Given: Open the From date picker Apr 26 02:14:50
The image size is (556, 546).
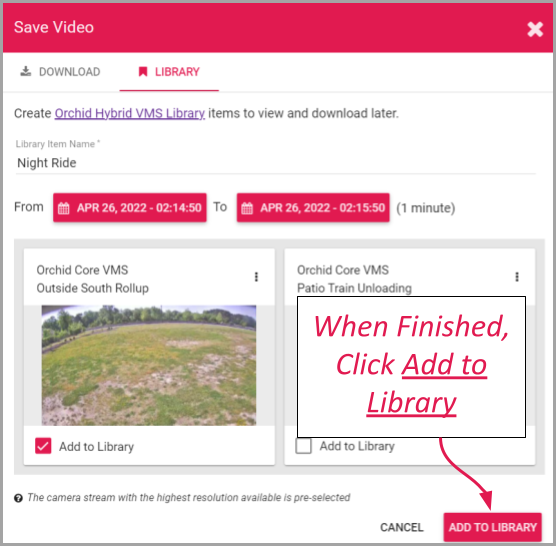Looking at the screenshot, I should 130,208.
